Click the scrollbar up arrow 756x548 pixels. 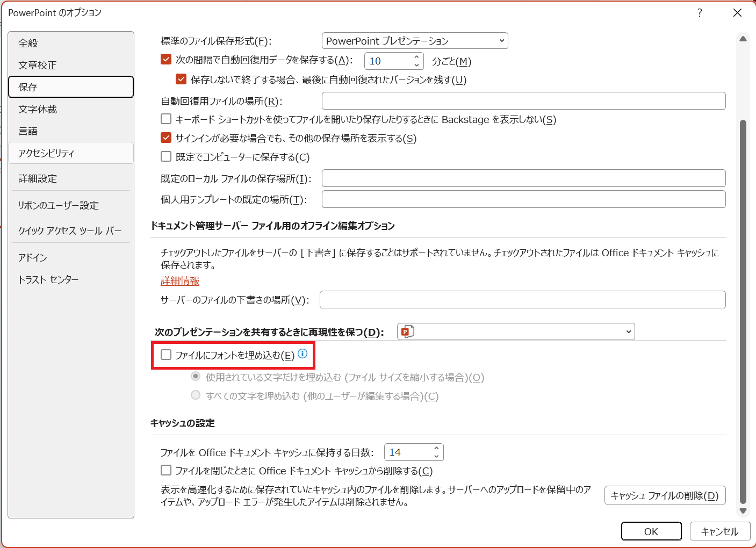[743, 39]
